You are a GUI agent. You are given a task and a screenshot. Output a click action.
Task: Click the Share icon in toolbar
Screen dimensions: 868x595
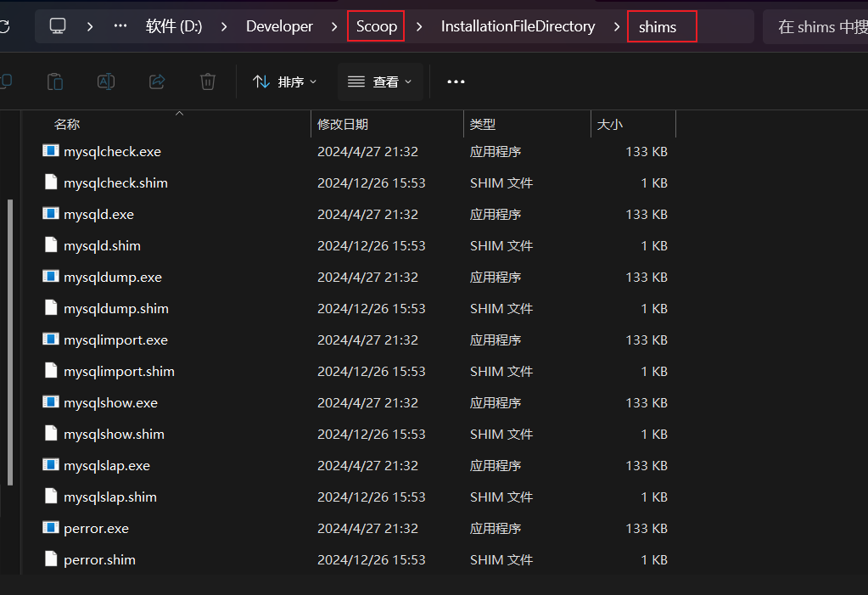tap(157, 81)
